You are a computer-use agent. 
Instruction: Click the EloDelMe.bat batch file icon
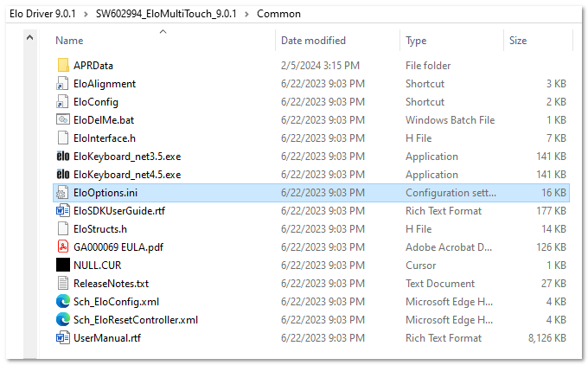(x=62, y=119)
